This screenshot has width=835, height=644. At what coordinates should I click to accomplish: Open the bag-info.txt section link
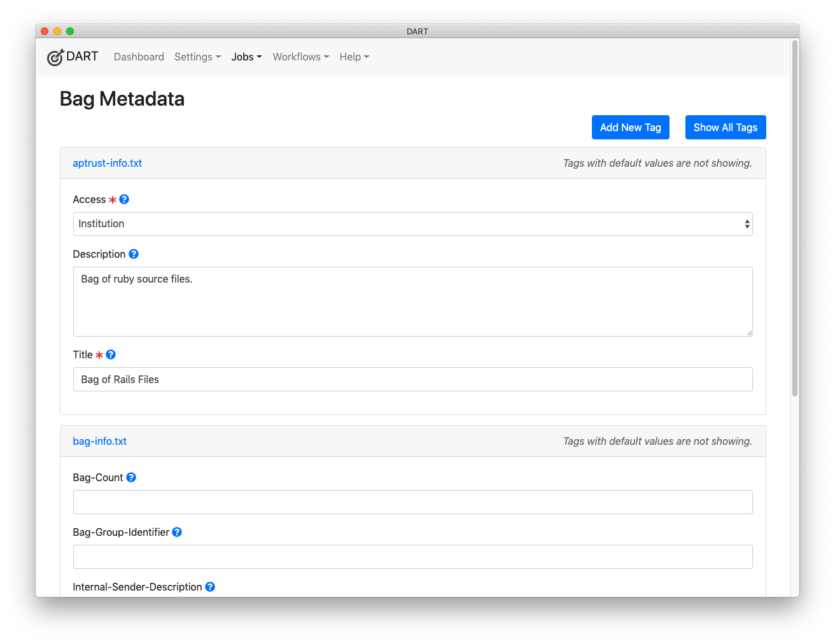coord(99,441)
